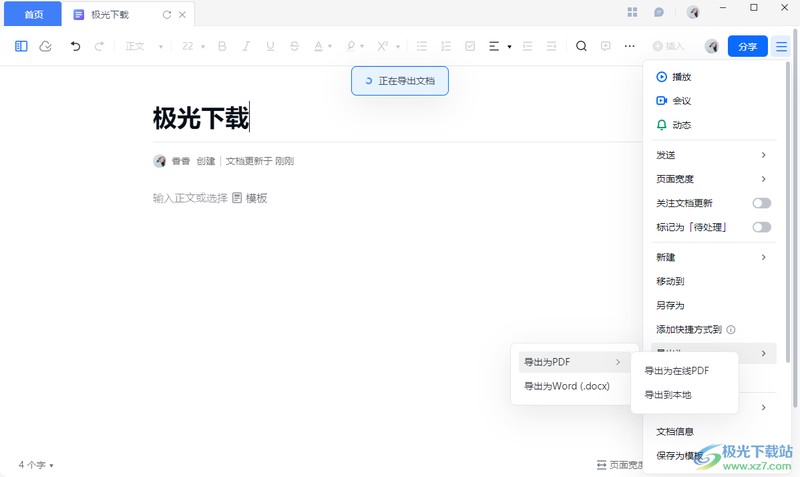Toggle strikethrough formatting
The height and width of the screenshot is (477, 800).
(x=294, y=46)
